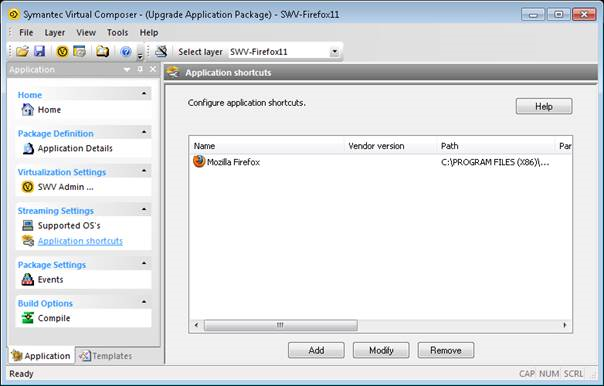Image resolution: width=604 pixels, height=386 pixels.
Task: Select Application Details text
Action: (x=75, y=148)
